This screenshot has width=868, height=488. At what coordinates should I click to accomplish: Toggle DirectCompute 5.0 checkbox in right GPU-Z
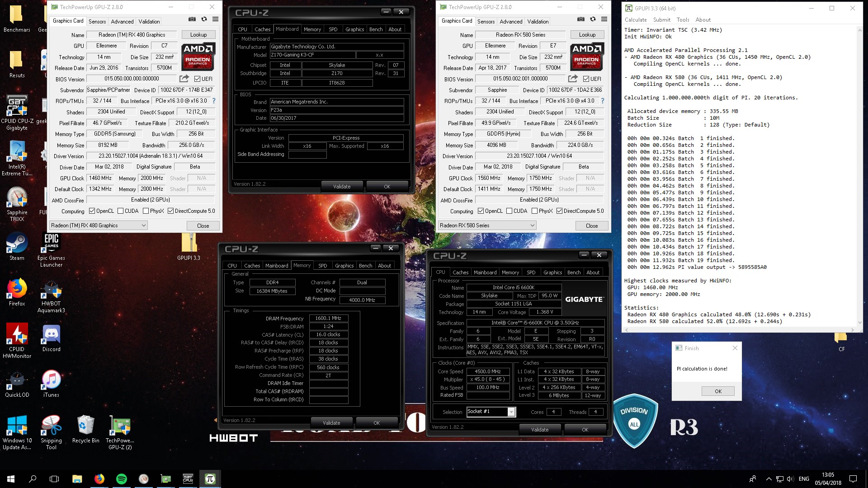(x=559, y=211)
